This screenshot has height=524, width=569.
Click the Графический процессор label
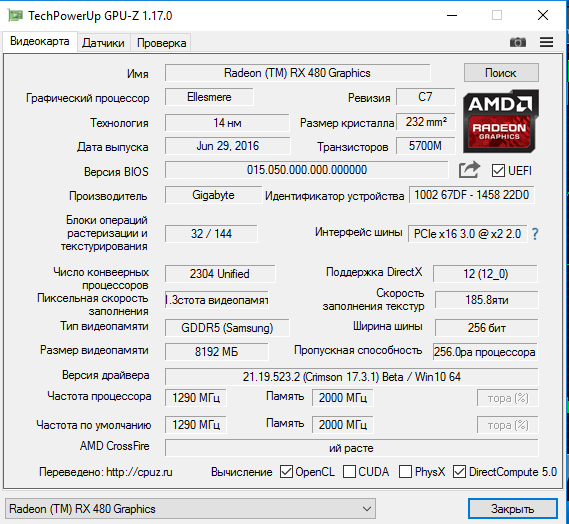tap(87, 98)
